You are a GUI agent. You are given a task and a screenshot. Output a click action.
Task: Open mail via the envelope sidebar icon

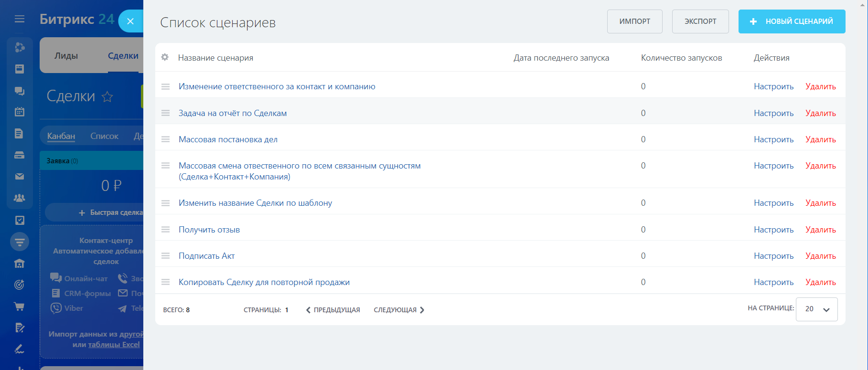point(20,177)
